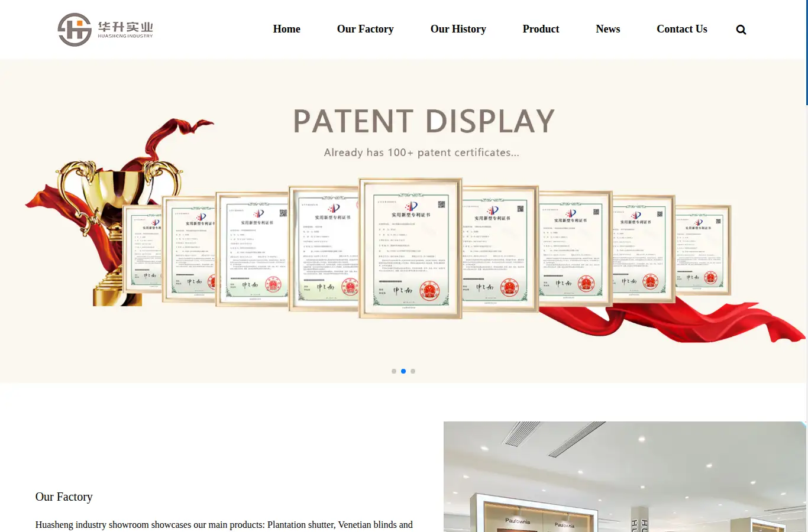Click the showroom photo thumbnail
Viewport: 808px width, 532px height.
625,476
